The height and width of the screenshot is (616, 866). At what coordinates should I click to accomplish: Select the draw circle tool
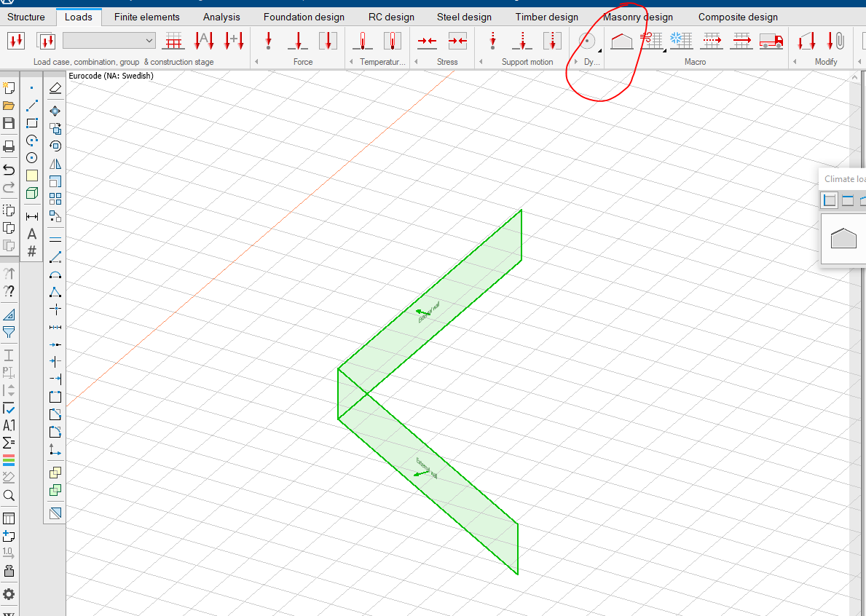pos(32,158)
